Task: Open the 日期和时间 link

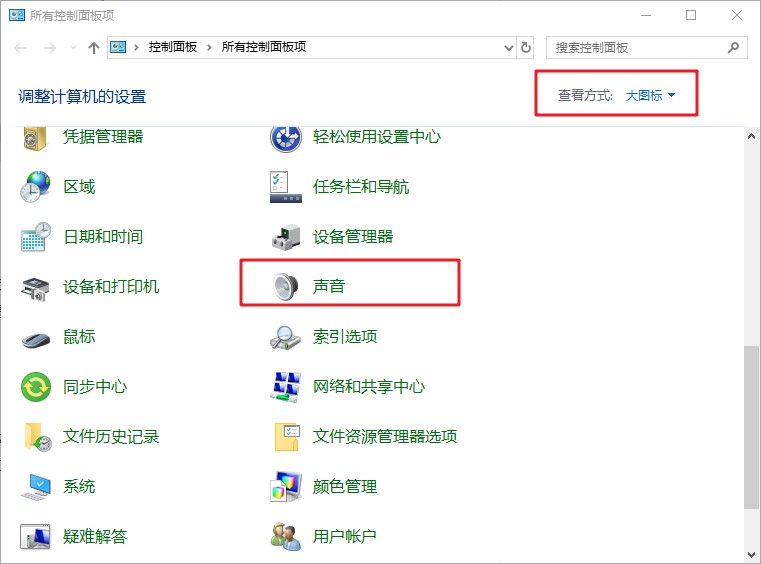Action: tap(103, 237)
